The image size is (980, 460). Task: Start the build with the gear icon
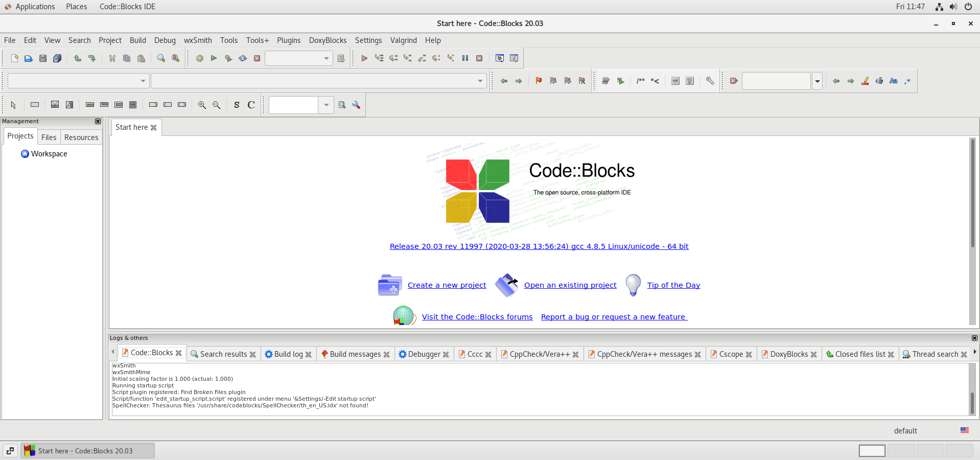[x=199, y=58]
